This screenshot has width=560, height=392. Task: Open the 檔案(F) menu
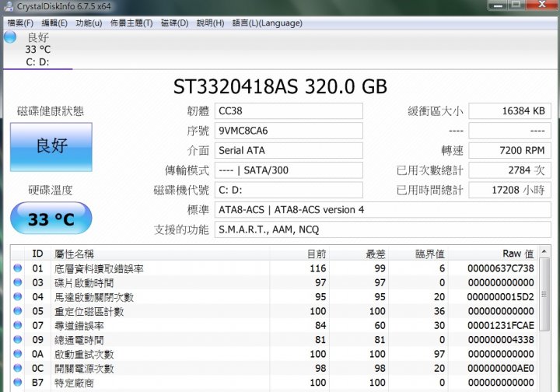20,23
